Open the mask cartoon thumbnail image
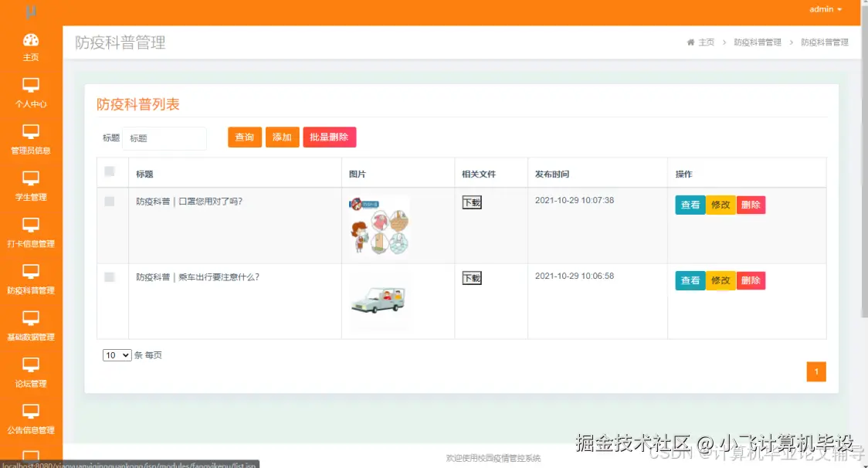This screenshot has height=468, width=868. click(x=379, y=226)
